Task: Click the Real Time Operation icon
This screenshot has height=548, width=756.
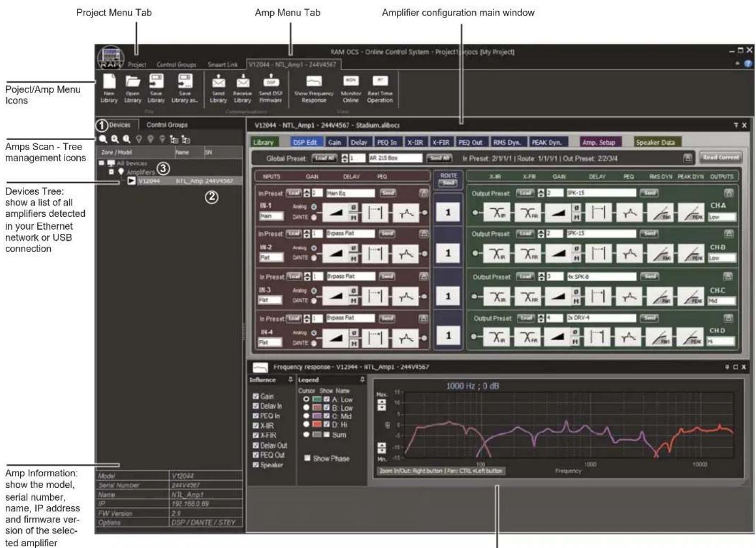Action: pyautogui.click(x=380, y=81)
